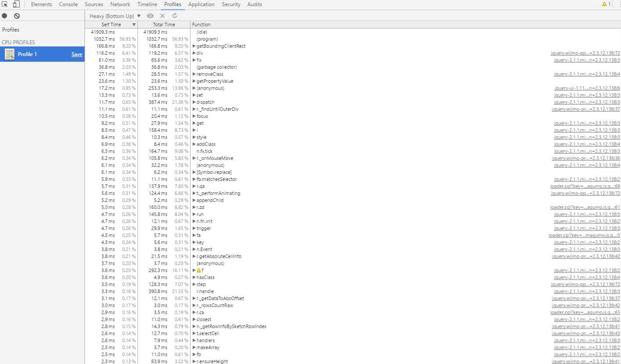The image size is (621, 364).
Task: Open the Audits tab
Action: pos(254,4)
